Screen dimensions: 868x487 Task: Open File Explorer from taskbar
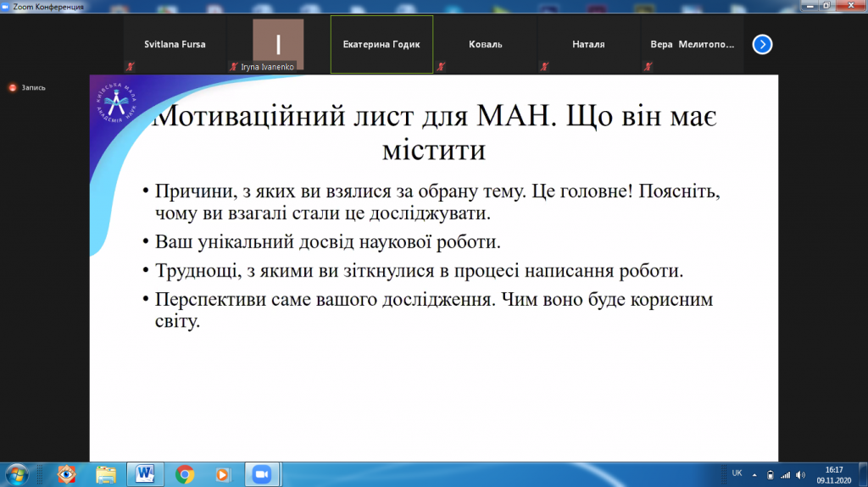click(106, 475)
